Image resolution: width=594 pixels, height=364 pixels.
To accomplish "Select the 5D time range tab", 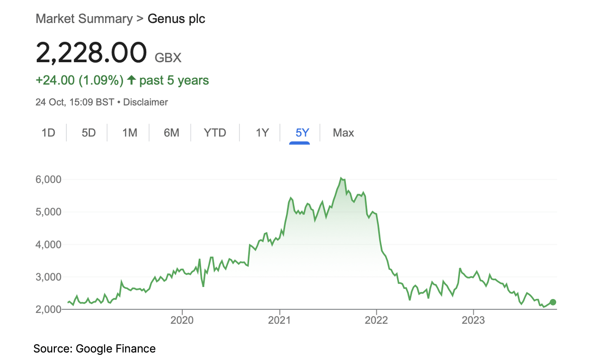I will (x=89, y=133).
